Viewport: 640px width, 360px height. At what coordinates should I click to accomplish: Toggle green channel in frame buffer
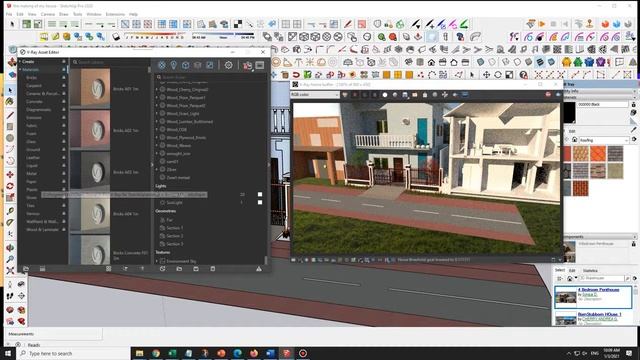point(365,95)
